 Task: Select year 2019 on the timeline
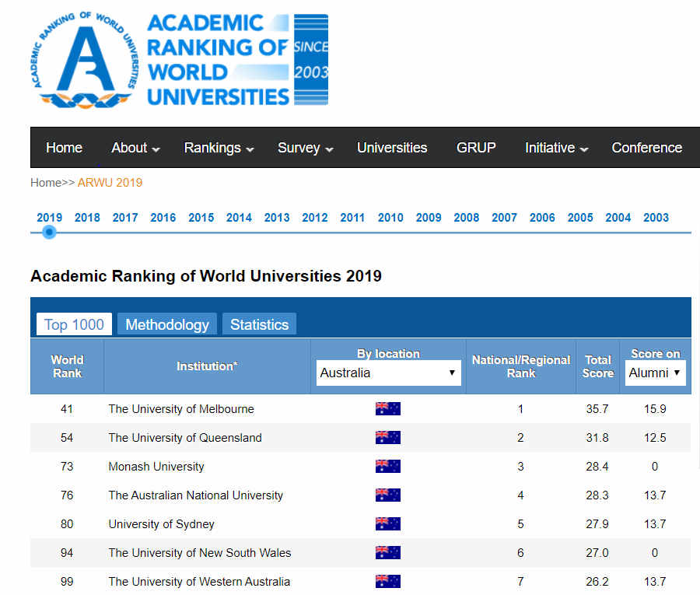click(x=49, y=218)
